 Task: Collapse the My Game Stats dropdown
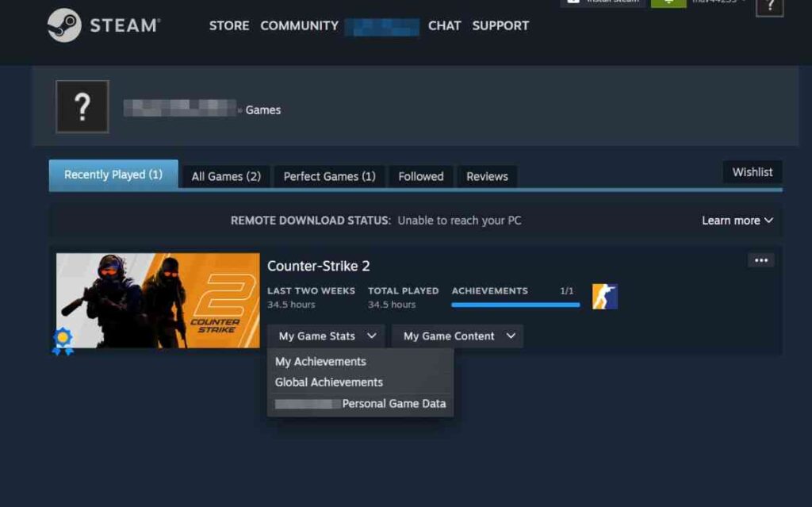[x=327, y=336]
